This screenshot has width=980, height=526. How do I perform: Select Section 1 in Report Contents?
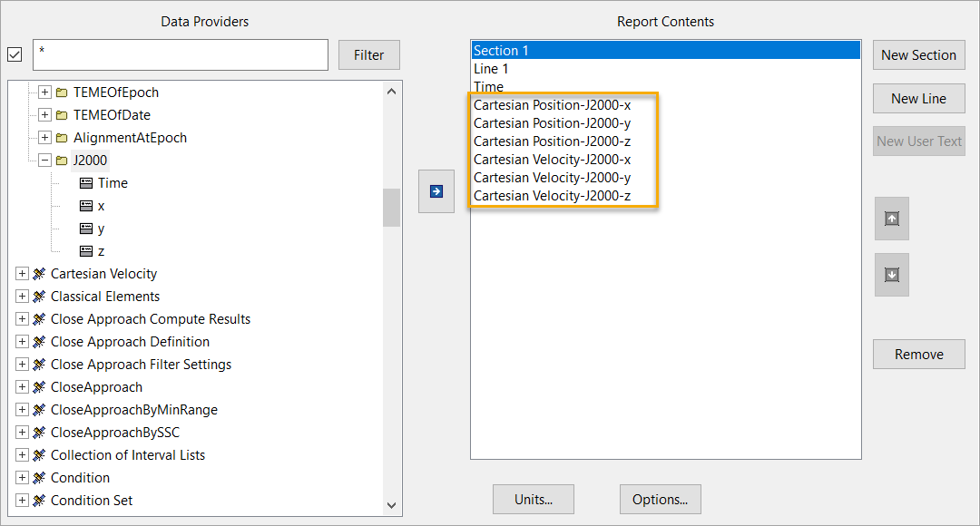click(x=666, y=51)
